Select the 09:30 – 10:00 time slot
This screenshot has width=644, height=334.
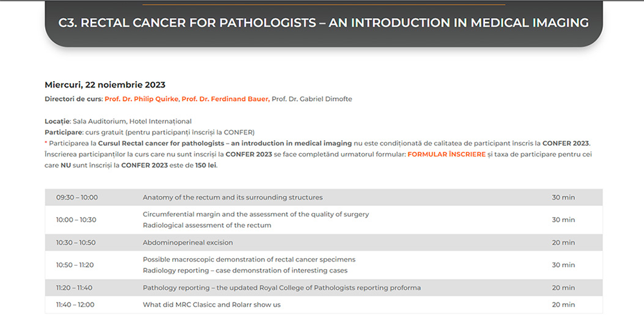point(77,198)
